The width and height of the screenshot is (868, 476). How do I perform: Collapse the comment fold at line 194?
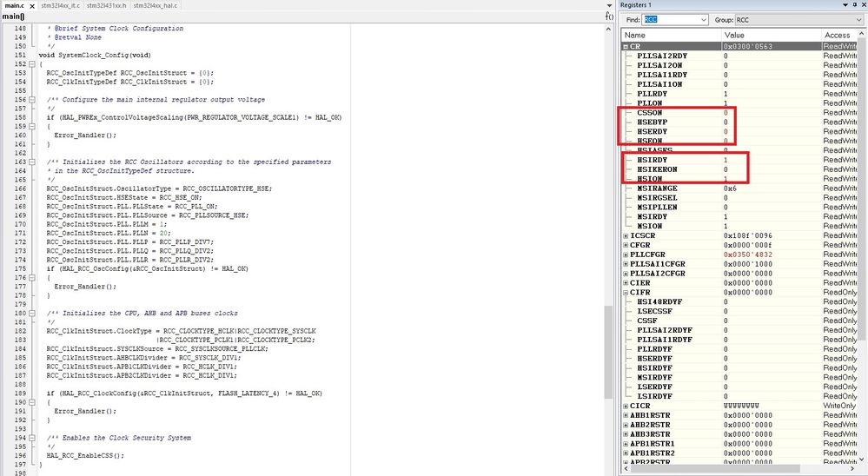point(33,437)
